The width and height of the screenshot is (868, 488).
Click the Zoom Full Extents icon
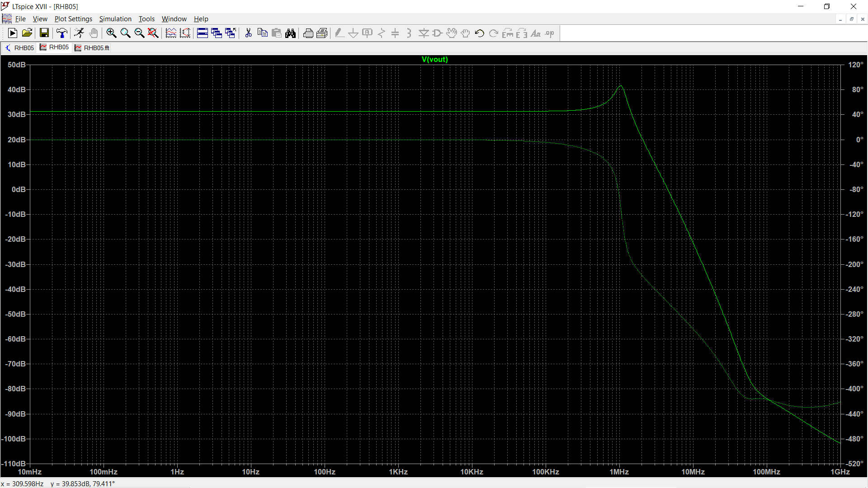pyautogui.click(x=153, y=33)
